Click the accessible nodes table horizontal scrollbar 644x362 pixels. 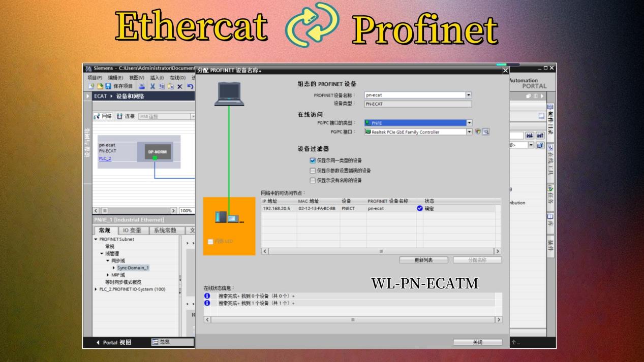[x=381, y=251]
